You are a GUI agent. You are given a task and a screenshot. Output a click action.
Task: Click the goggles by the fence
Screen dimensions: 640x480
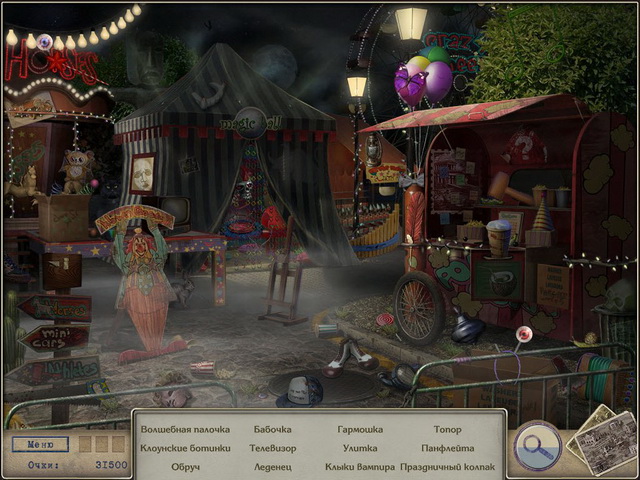(400, 376)
